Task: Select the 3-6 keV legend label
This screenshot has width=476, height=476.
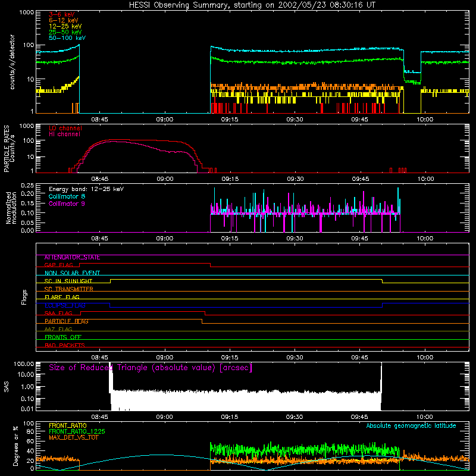Action: pos(62,14)
